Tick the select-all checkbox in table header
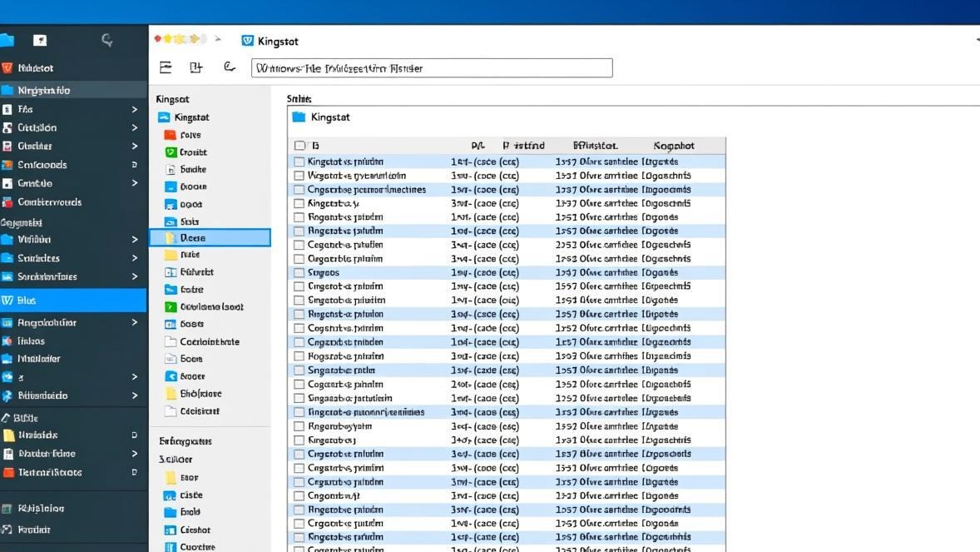Image resolution: width=980 pixels, height=552 pixels. click(x=300, y=145)
